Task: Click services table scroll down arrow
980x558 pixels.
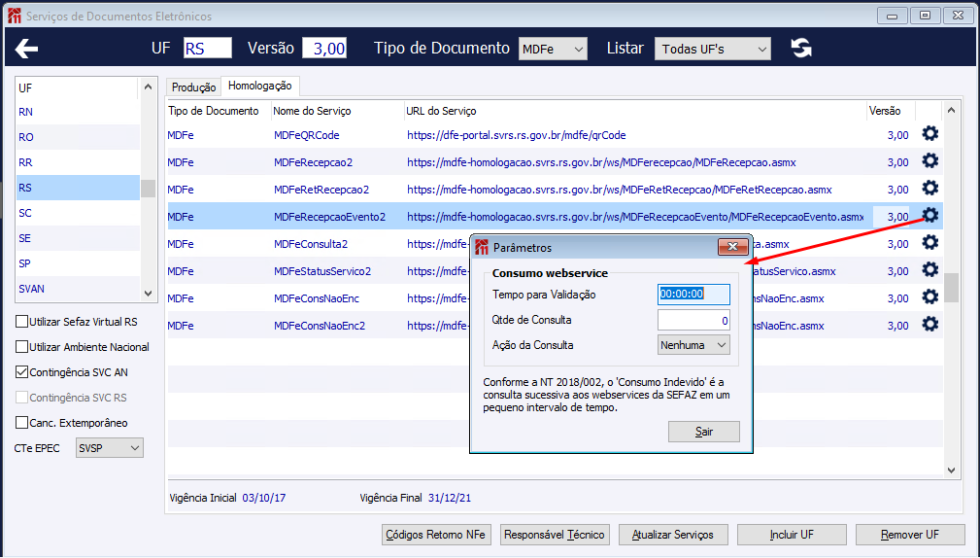Action: pyautogui.click(x=951, y=471)
